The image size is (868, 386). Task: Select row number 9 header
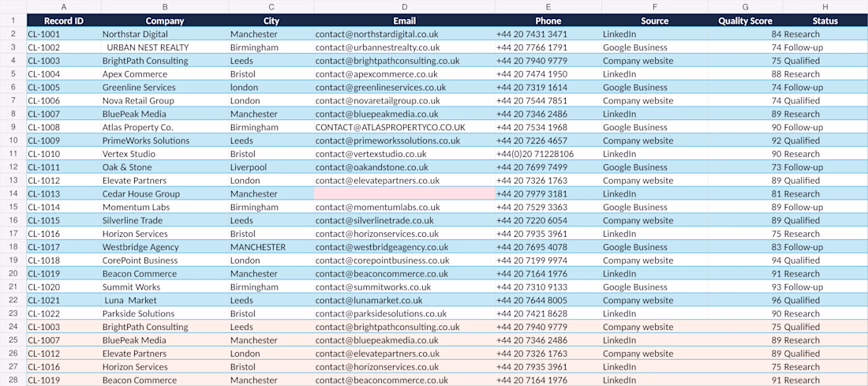pyautogui.click(x=13, y=127)
